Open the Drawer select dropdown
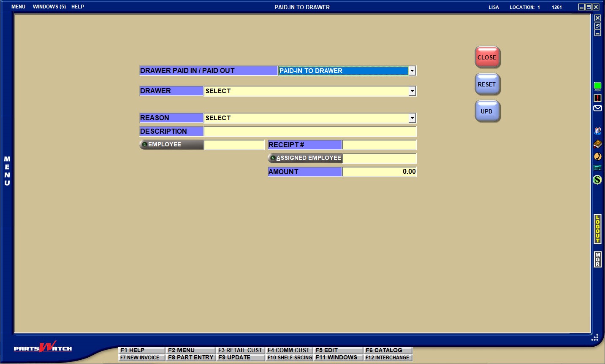Screen dimensions: 605x364 pos(412,91)
